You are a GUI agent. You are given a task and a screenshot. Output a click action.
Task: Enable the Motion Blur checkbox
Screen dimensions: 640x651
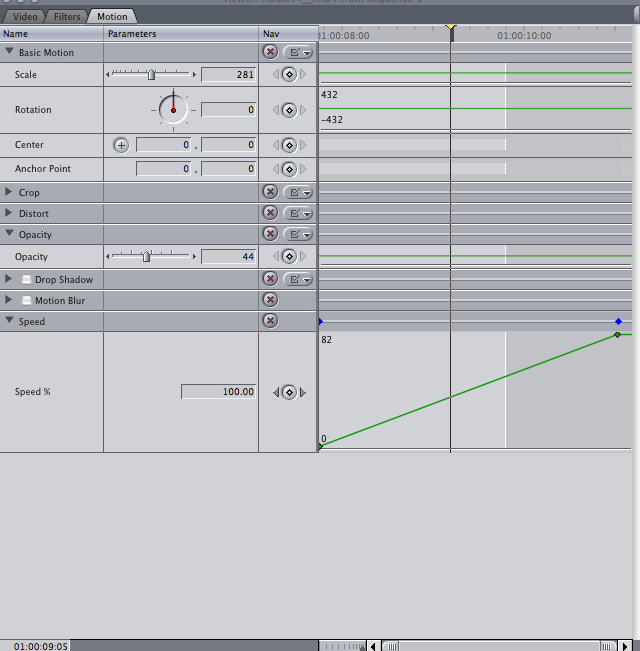point(27,300)
